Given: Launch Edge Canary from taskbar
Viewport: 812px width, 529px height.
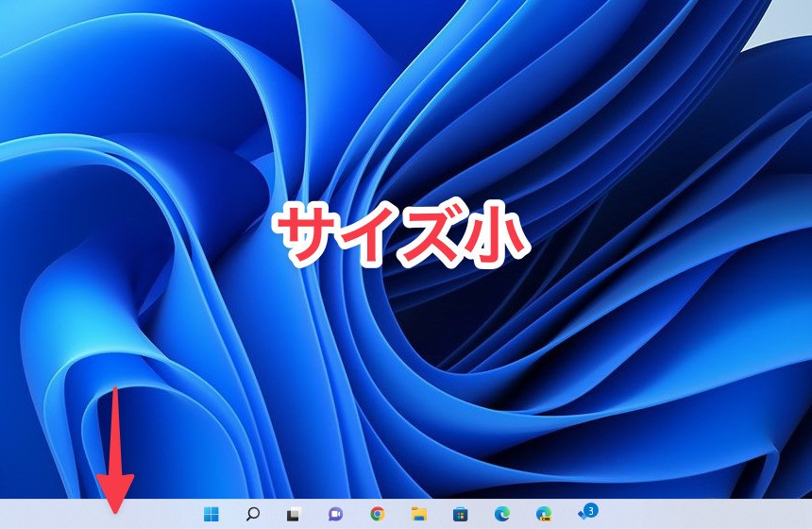Looking at the screenshot, I should click(x=543, y=514).
